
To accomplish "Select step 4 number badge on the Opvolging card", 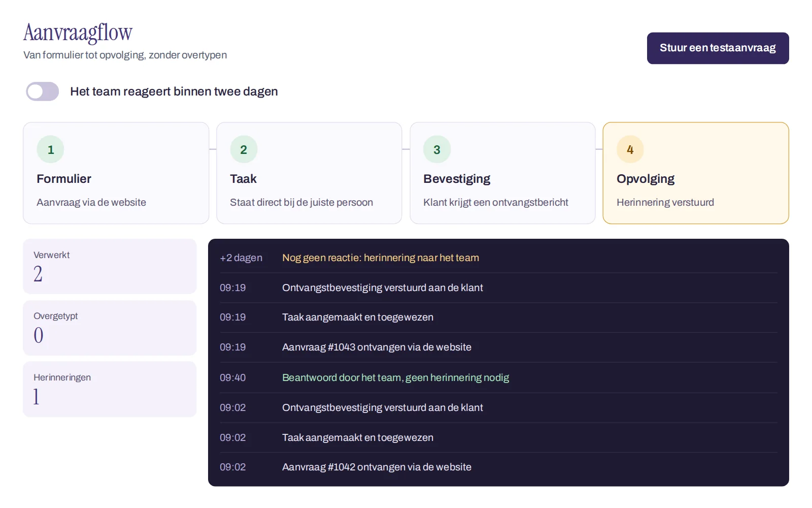I will [630, 149].
